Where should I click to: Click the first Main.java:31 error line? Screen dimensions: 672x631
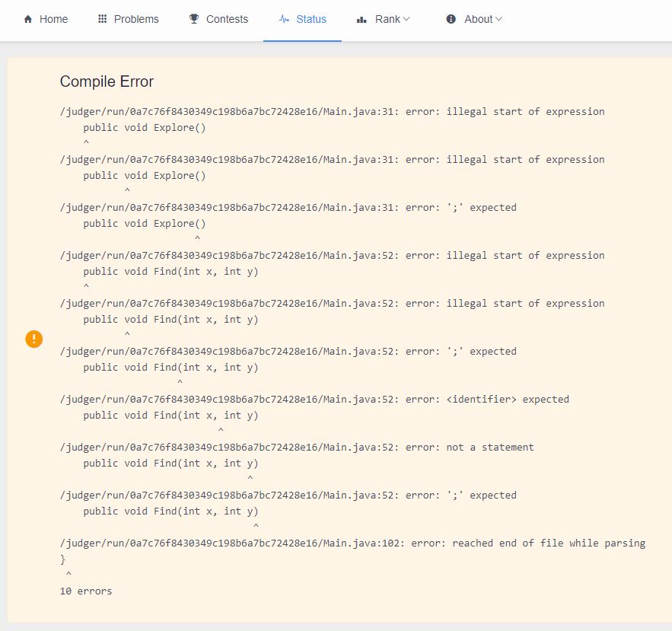click(332, 111)
